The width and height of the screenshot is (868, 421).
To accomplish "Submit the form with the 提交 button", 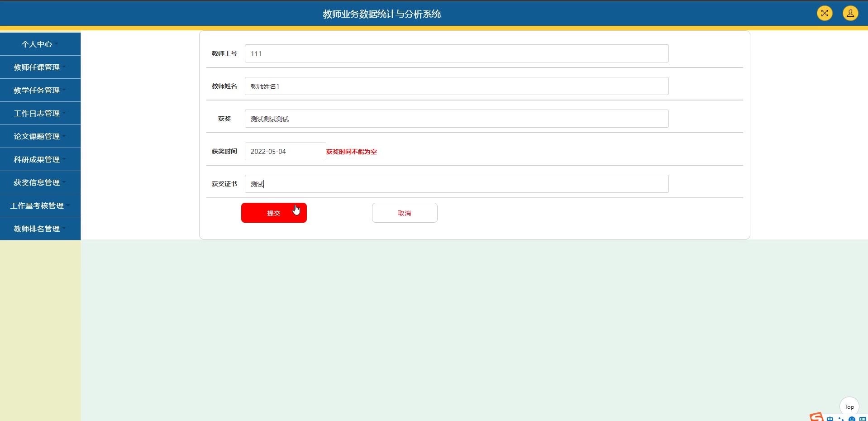I will tap(274, 213).
